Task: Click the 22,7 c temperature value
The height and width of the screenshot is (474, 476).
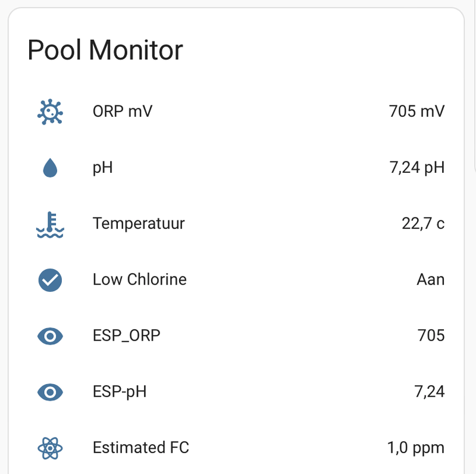Action: click(x=423, y=224)
